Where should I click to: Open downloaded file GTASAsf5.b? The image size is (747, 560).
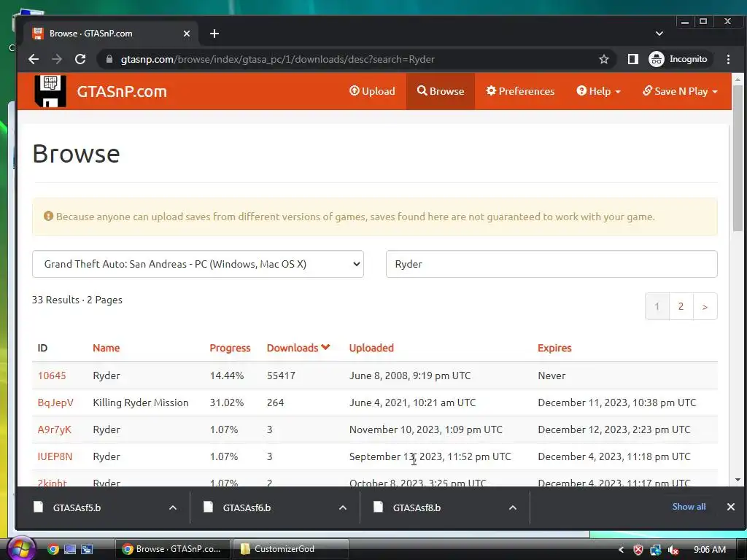pos(76,507)
